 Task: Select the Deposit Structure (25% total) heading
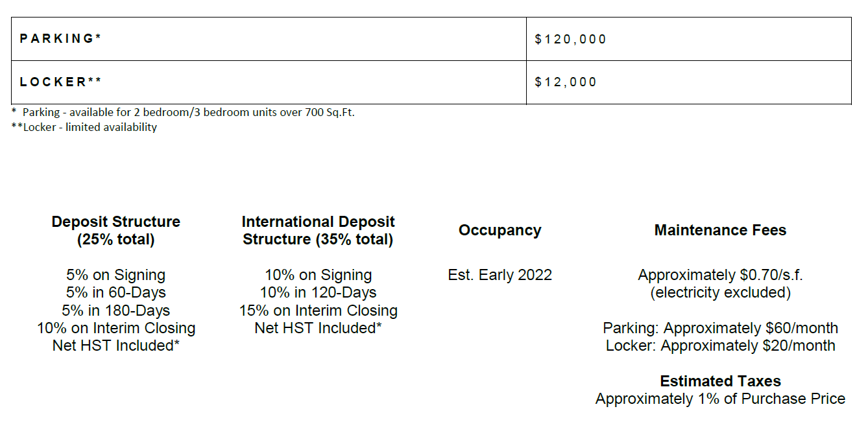pyautogui.click(x=116, y=231)
